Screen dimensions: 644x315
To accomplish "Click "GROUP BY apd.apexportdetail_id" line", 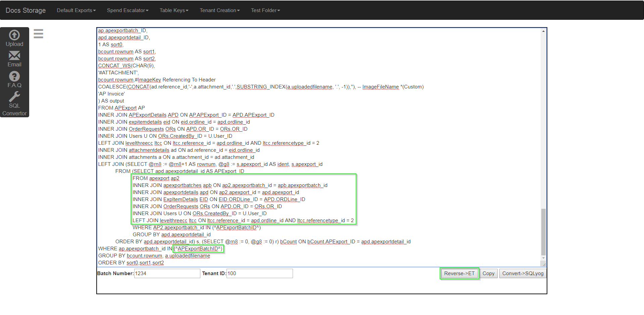I will (x=171, y=235).
